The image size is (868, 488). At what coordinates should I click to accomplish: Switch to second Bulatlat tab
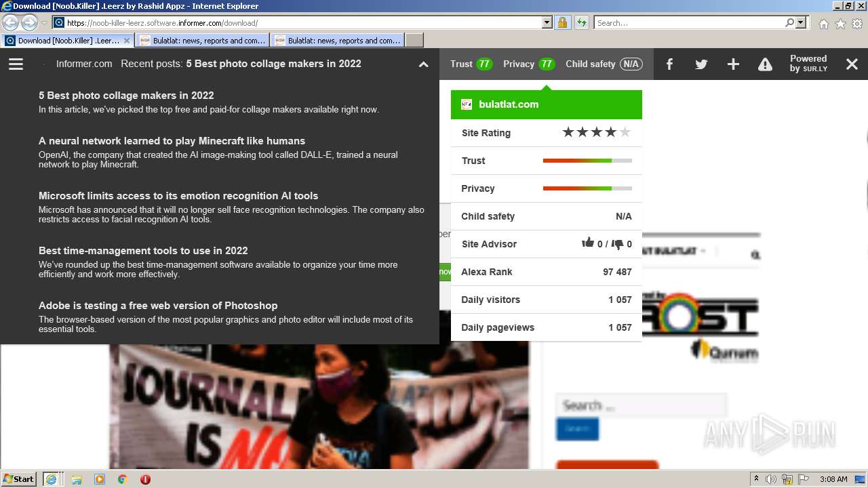[202, 41]
